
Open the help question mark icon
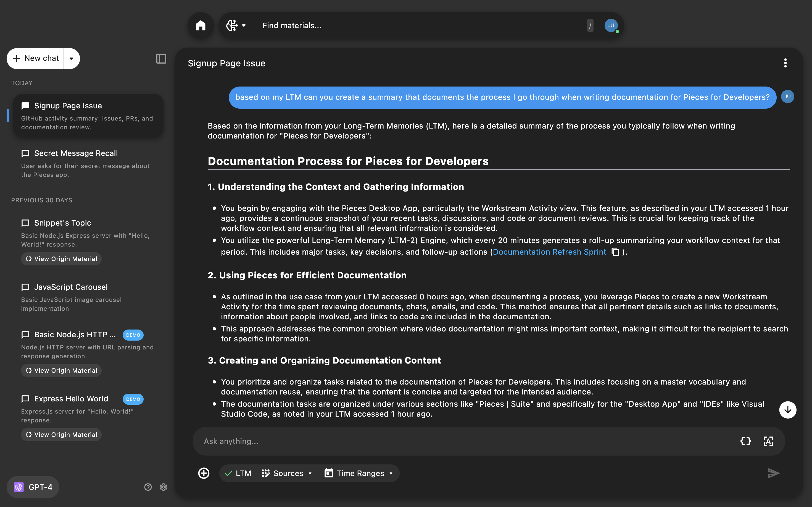pos(148,487)
